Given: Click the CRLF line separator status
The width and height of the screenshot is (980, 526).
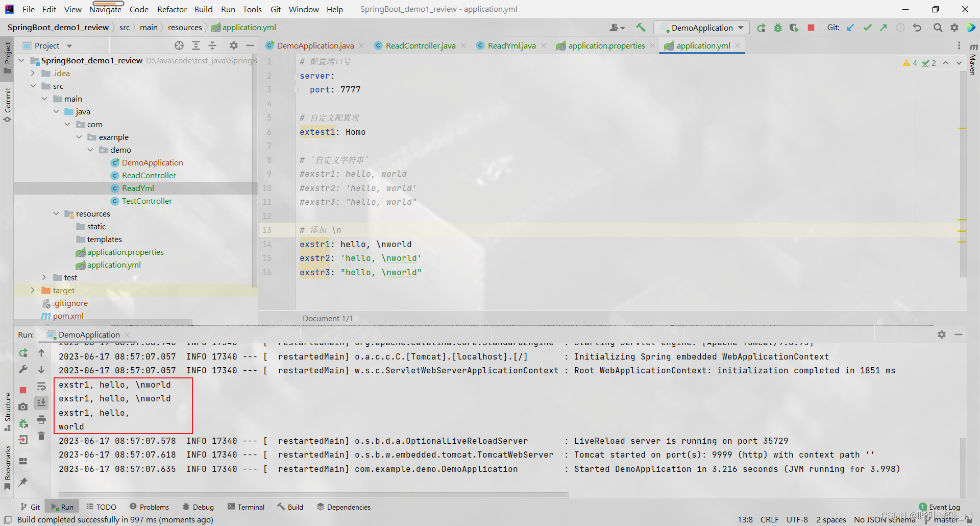Looking at the screenshot, I should [769, 519].
